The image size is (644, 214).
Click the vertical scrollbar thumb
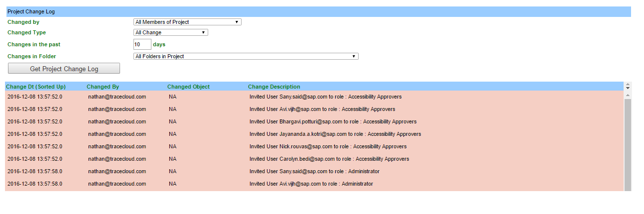pyautogui.click(x=628, y=145)
